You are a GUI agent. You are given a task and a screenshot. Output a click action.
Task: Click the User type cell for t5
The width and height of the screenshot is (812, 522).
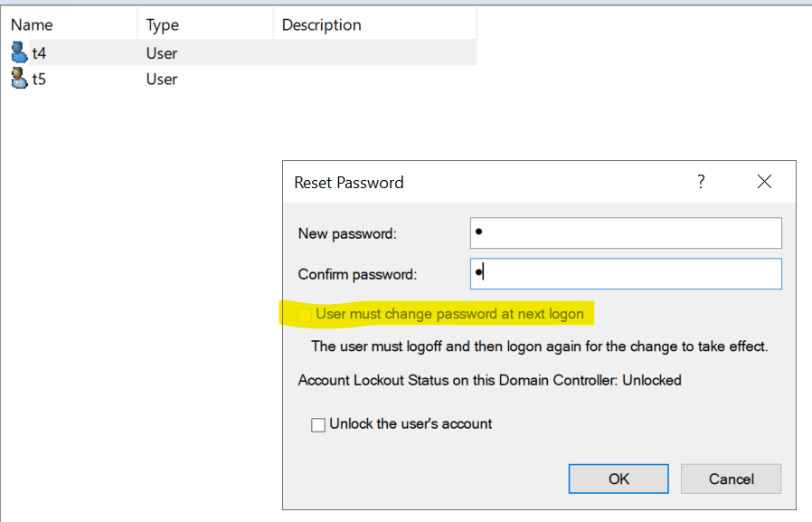coord(162,79)
